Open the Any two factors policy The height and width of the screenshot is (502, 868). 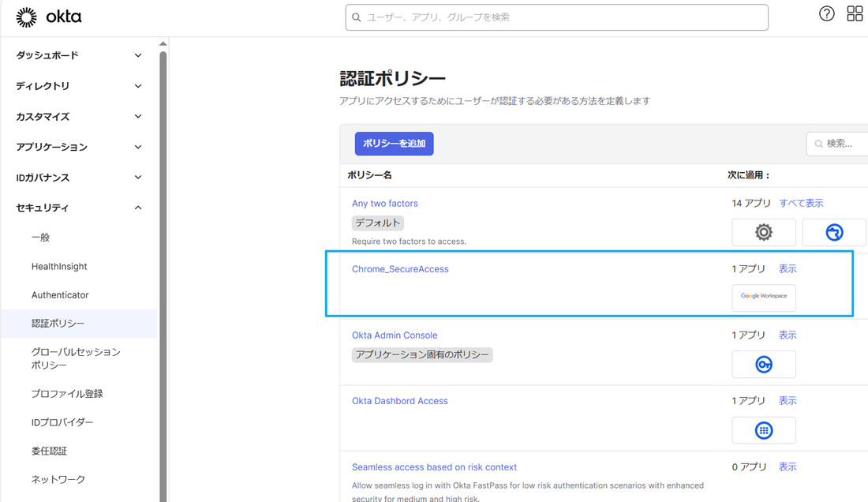pos(385,203)
